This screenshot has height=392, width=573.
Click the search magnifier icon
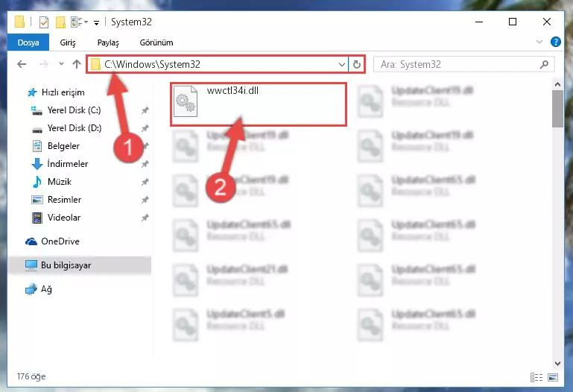click(x=544, y=65)
